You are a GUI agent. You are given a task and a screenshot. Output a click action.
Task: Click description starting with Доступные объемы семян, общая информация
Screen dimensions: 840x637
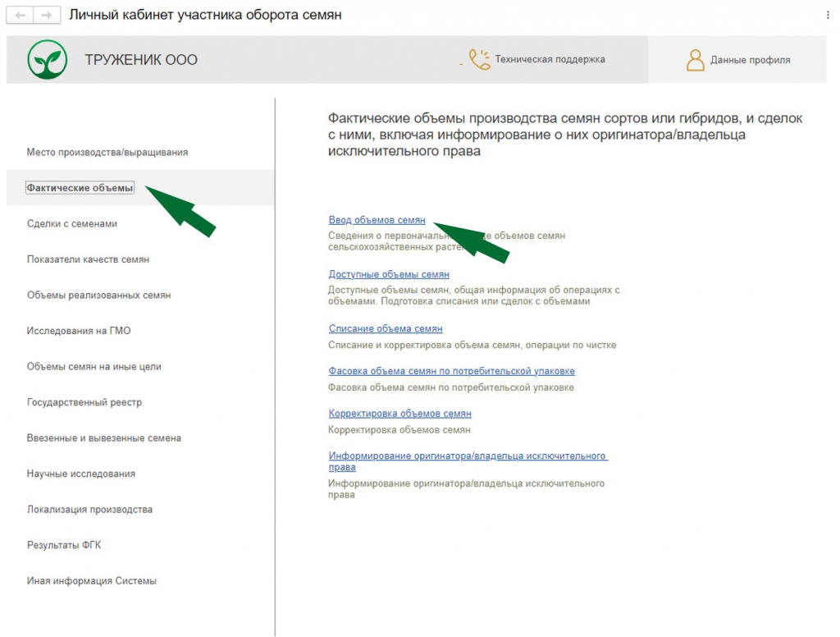(473, 296)
